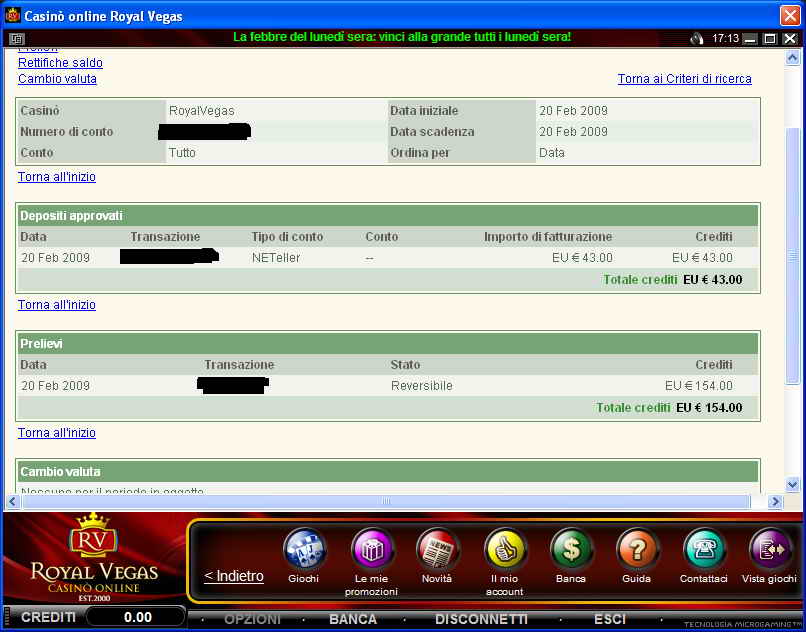Click the small menu icon left of the green banner

tap(17, 39)
